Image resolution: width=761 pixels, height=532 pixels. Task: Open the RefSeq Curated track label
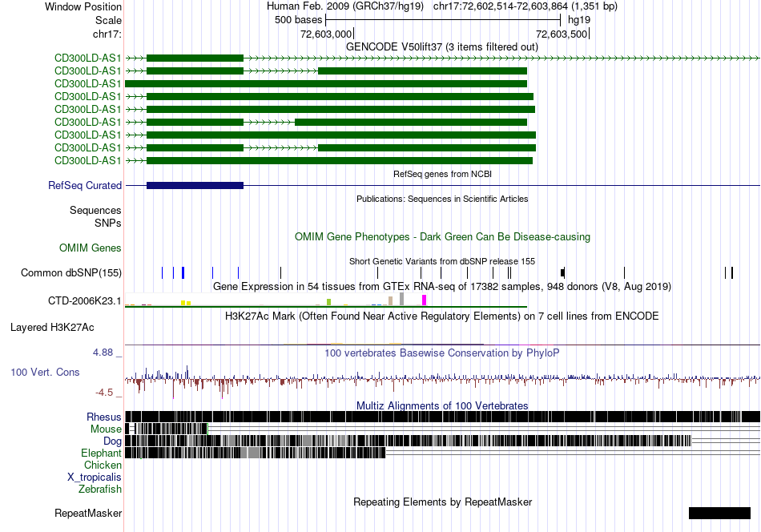(85, 185)
